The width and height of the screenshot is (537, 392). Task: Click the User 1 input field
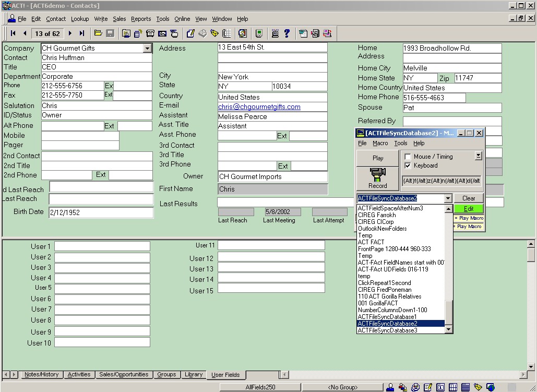click(102, 246)
